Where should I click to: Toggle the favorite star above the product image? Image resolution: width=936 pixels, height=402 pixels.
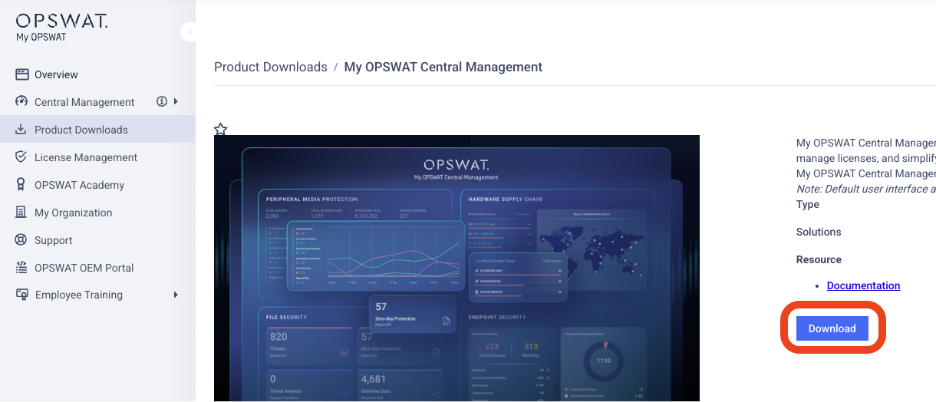click(x=220, y=128)
